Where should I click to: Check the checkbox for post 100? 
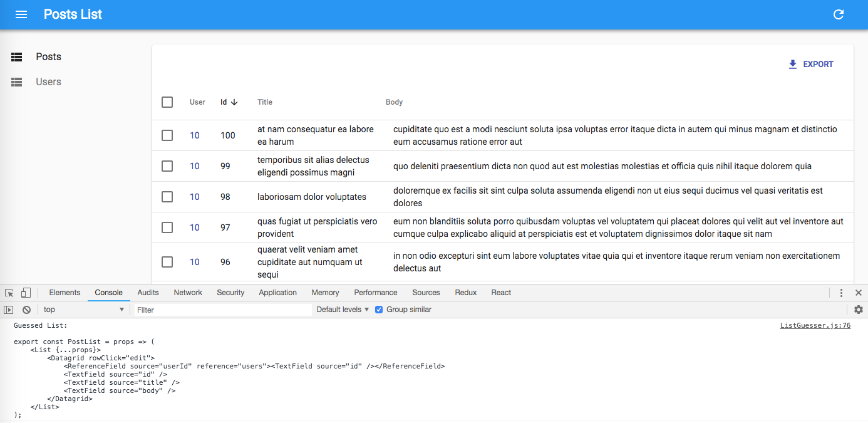(167, 135)
